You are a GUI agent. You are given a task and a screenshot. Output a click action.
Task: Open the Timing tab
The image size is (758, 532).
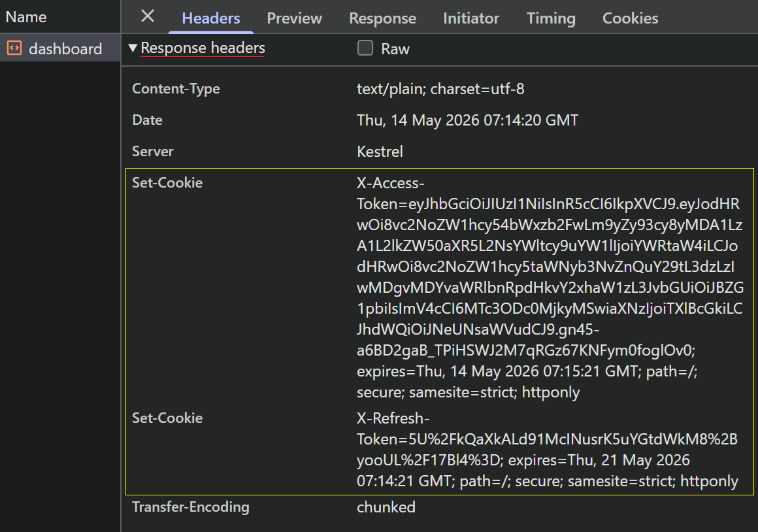tap(551, 18)
